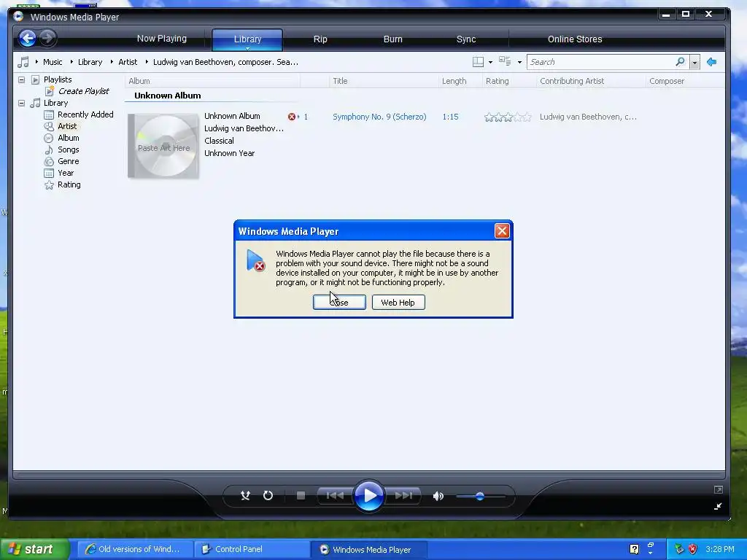
Task: Switch to compact mode icon
Action: [x=718, y=506]
